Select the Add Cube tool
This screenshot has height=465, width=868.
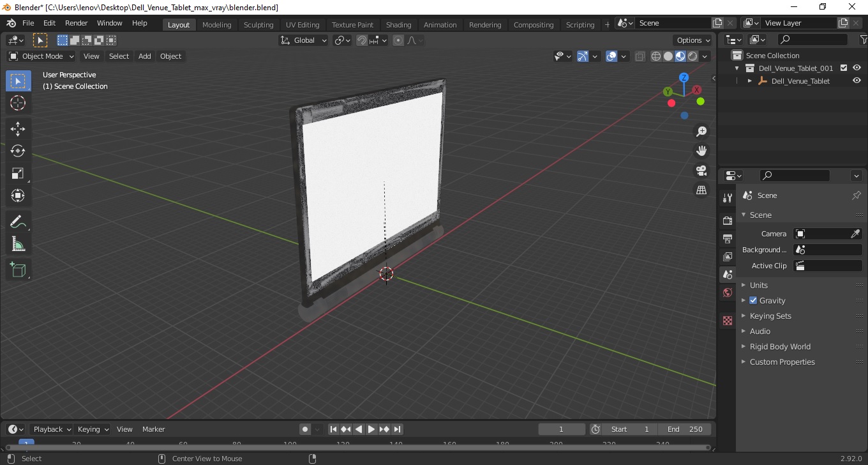18,270
